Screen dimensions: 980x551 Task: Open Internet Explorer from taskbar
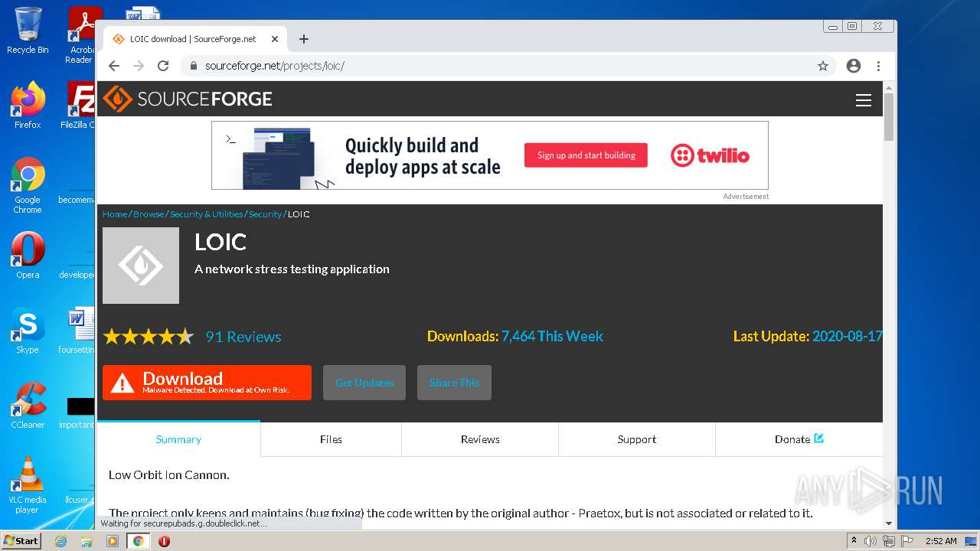click(60, 541)
